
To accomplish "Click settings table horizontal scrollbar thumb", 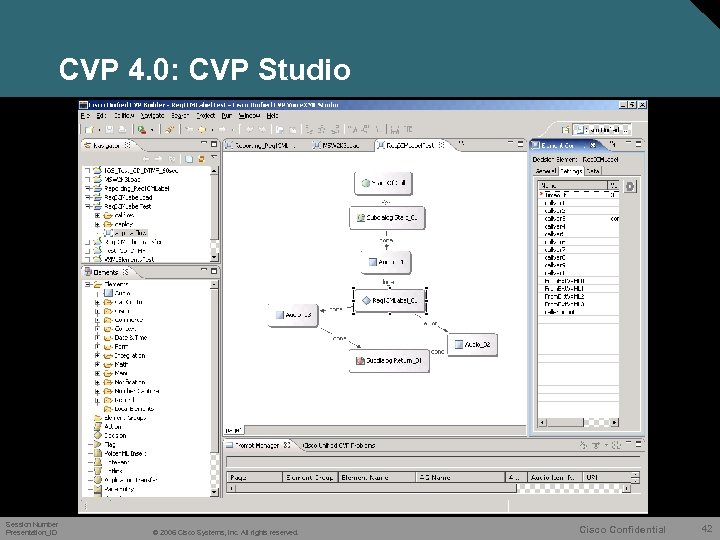I will tap(565, 422).
